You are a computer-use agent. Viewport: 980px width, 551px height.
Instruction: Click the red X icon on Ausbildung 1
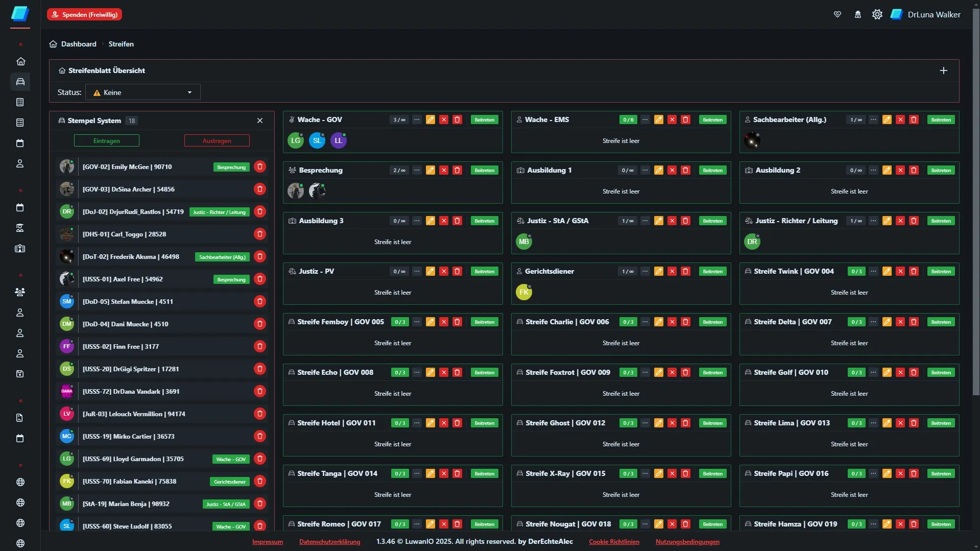(672, 170)
